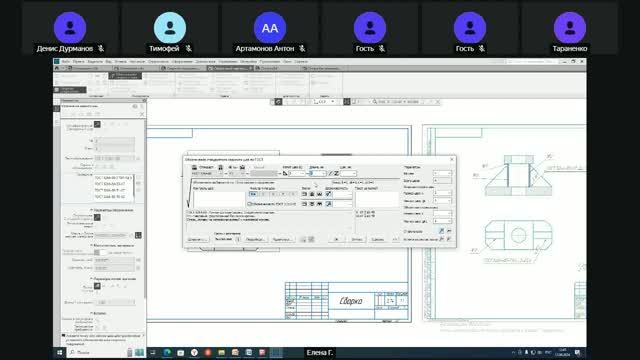Open the lower additional-sign dropdown
The height and width of the screenshot is (360, 640).
tap(342, 204)
